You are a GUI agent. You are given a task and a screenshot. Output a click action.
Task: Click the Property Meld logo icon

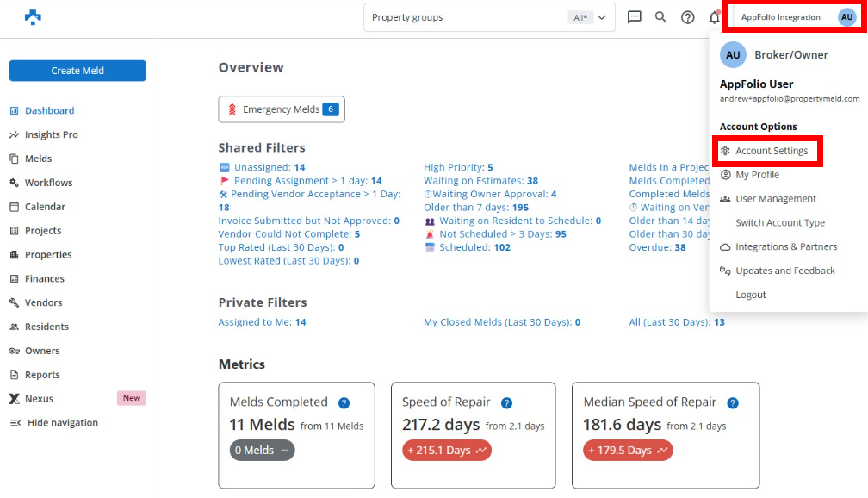33,17
